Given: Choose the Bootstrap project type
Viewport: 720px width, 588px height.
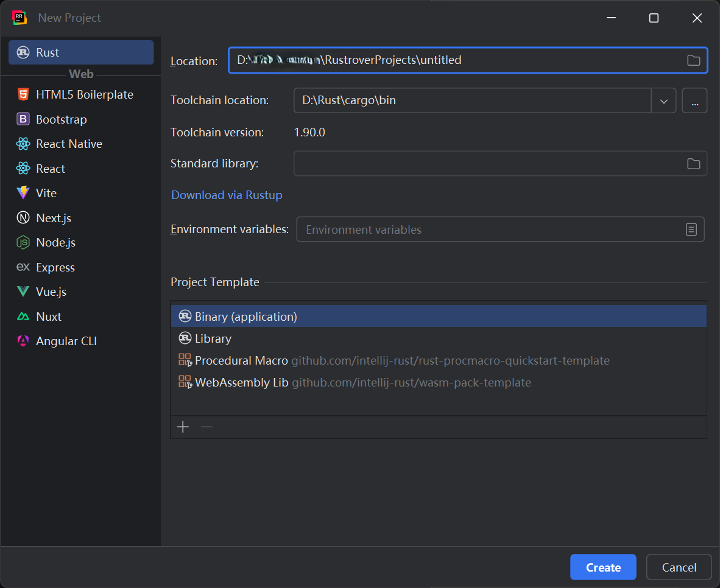Looking at the screenshot, I should click(61, 119).
